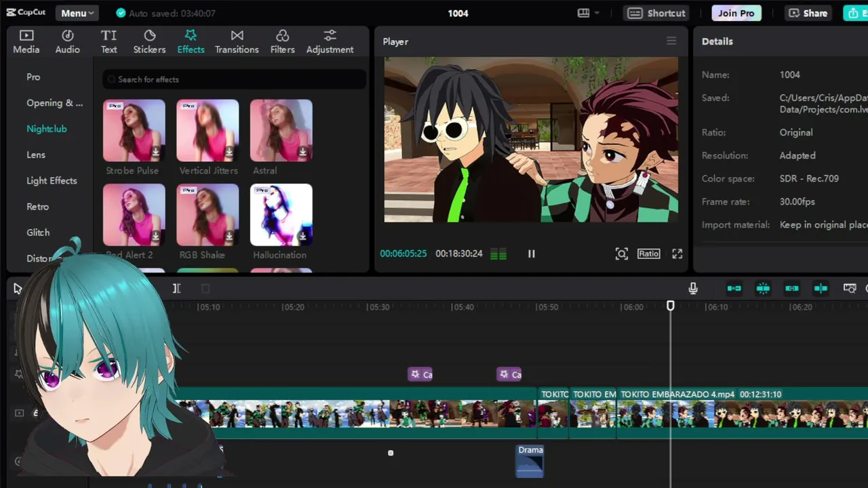Select the Glitch effects category

pos(38,232)
